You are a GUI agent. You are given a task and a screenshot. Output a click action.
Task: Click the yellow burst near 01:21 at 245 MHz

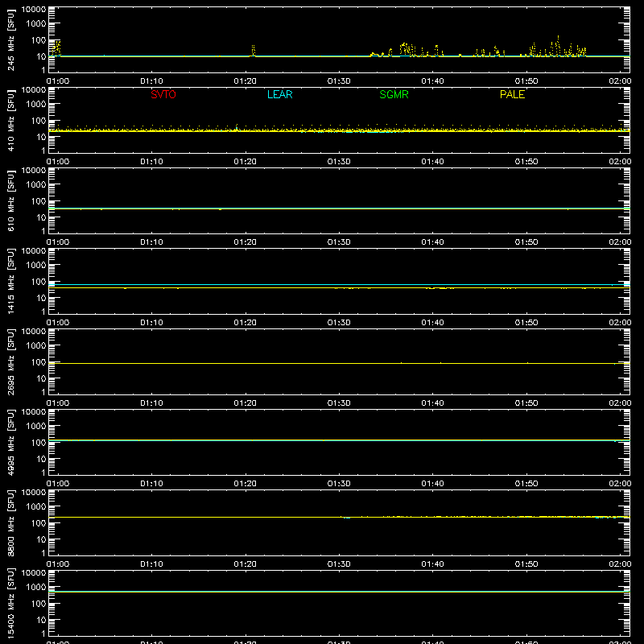[254, 51]
